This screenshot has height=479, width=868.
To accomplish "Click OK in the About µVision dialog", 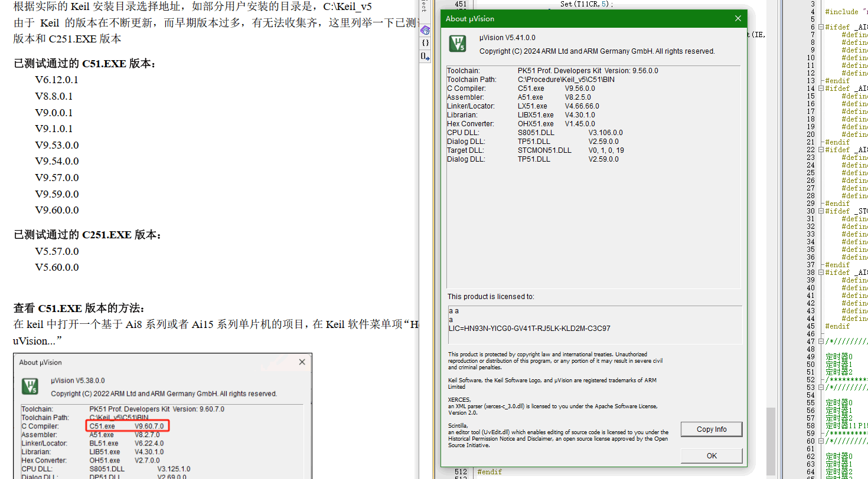I will tap(712, 455).
